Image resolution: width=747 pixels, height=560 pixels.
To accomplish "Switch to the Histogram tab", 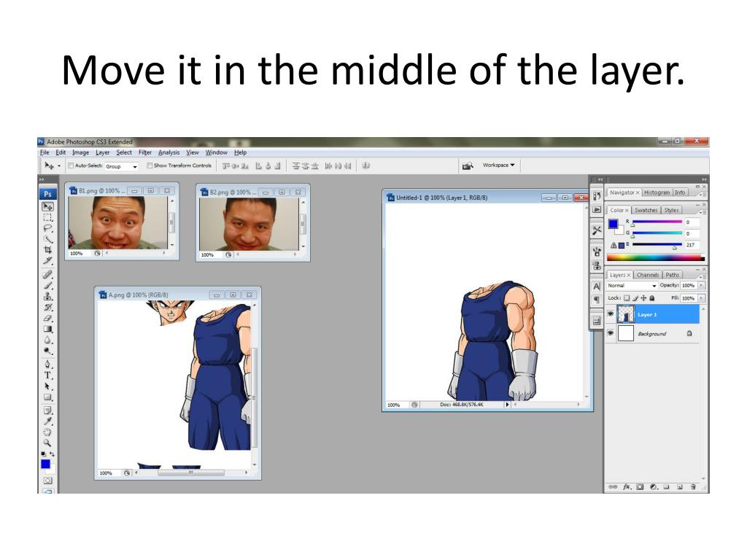I will click(657, 192).
